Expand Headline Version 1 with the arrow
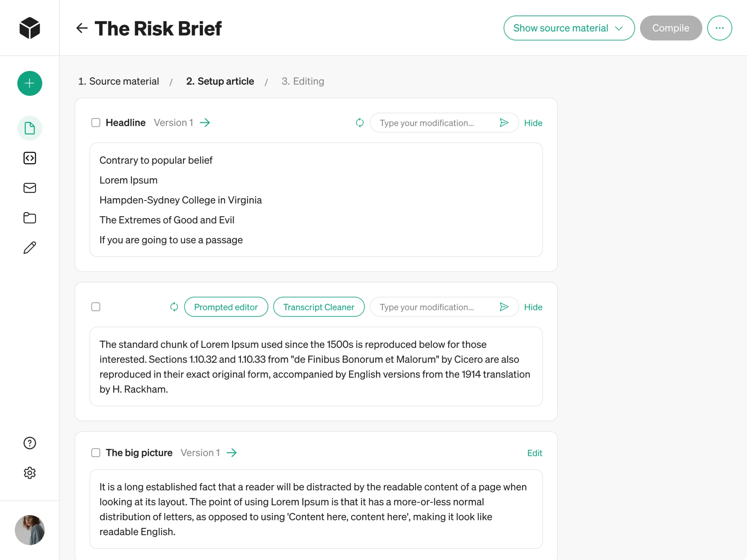The image size is (747, 560). coord(205,122)
